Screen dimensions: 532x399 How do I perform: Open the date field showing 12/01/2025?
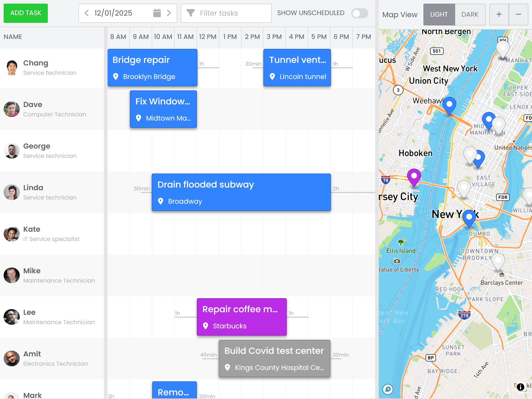113,13
